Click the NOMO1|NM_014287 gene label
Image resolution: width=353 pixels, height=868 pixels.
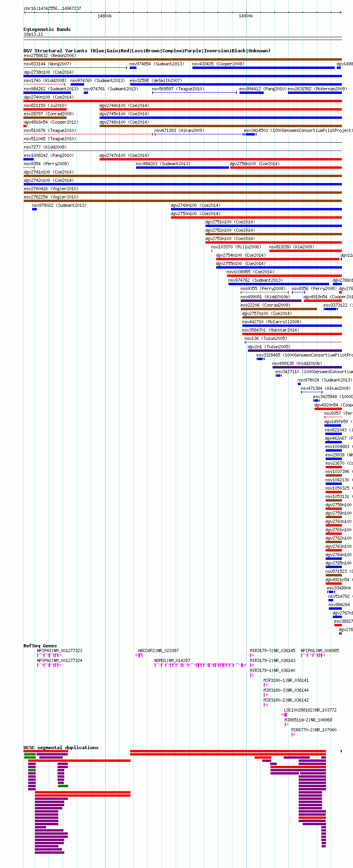pyautogui.click(x=172, y=660)
